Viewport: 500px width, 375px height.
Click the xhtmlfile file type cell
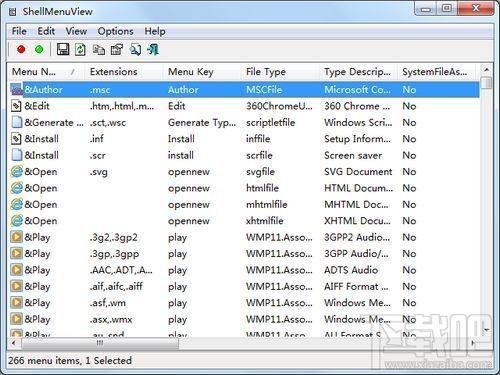pyautogui.click(x=265, y=221)
